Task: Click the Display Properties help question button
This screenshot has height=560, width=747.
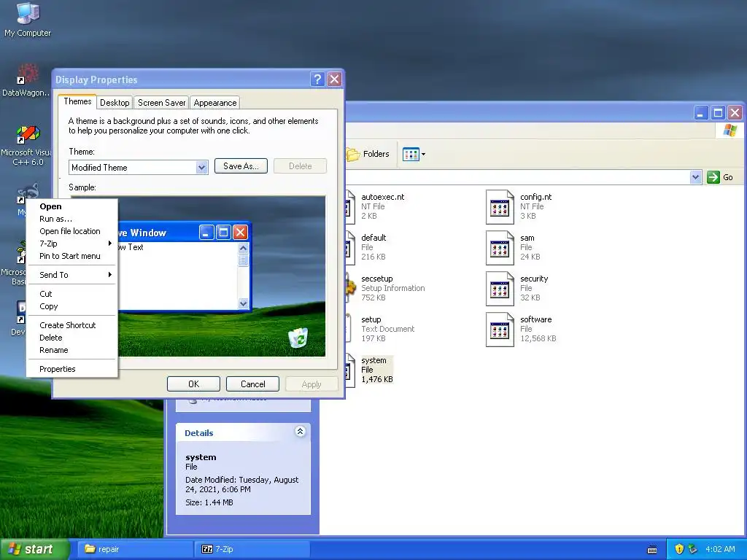Action: point(317,79)
